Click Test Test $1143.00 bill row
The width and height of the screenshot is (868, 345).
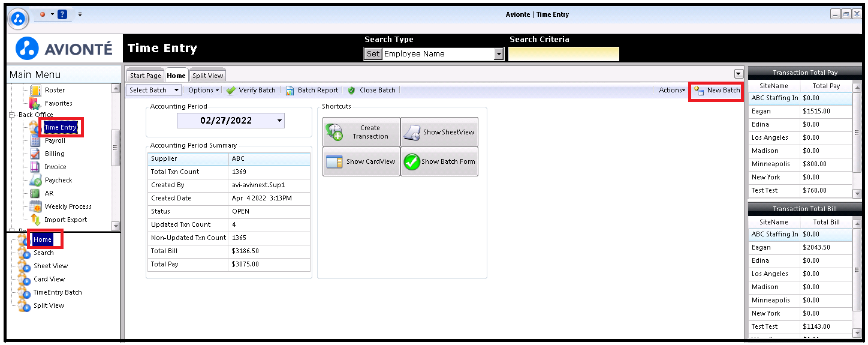pos(800,326)
